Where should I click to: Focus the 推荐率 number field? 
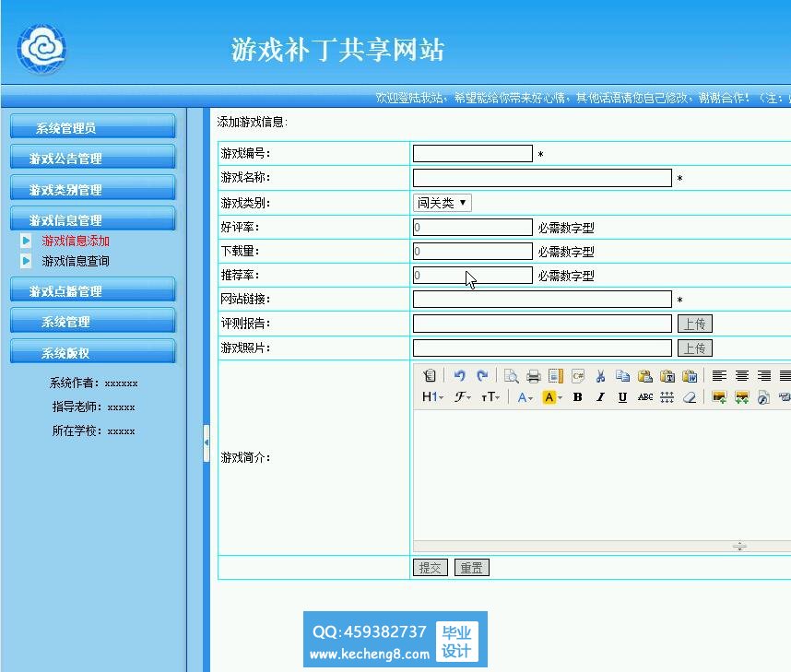pos(473,276)
